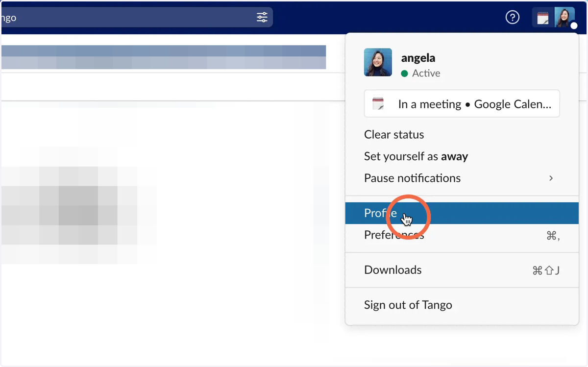Click angela's profile photo in the menu
This screenshot has height=367, width=588.
378,62
